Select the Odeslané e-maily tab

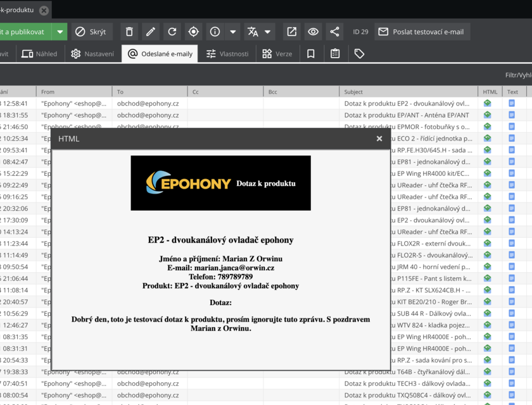[x=160, y=54]
